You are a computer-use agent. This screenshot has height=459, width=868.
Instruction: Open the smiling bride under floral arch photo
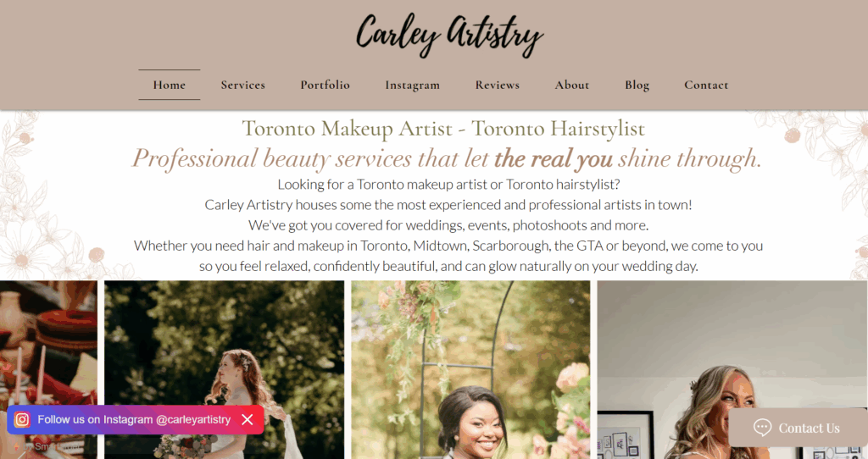click(470, 369)
